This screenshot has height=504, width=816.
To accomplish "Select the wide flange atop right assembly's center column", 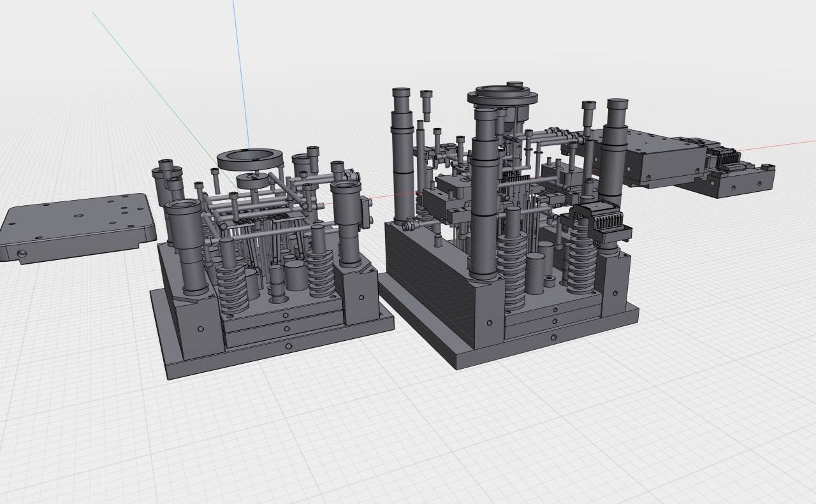I will [503, 97].
